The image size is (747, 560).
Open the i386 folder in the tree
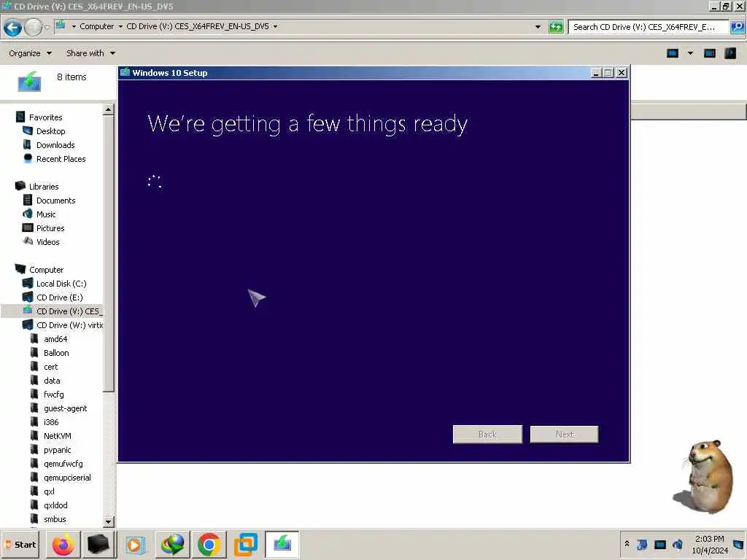click(51, 422)
